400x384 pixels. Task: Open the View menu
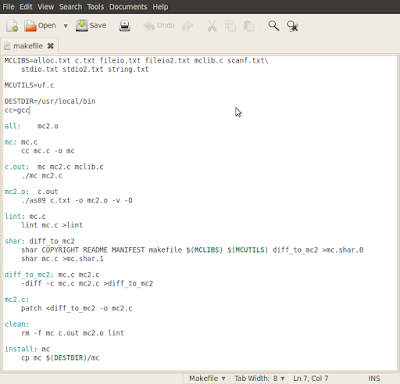[x=46, y=7]
